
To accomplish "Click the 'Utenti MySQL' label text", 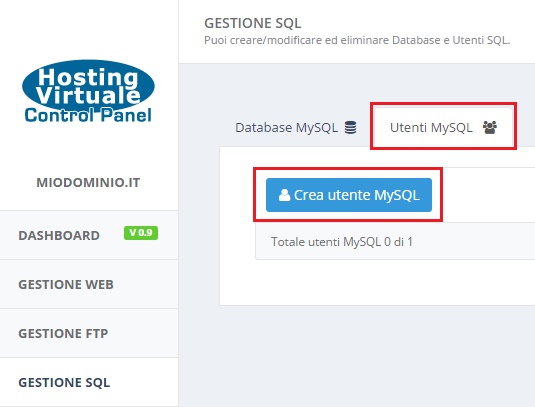I will 431,128.
